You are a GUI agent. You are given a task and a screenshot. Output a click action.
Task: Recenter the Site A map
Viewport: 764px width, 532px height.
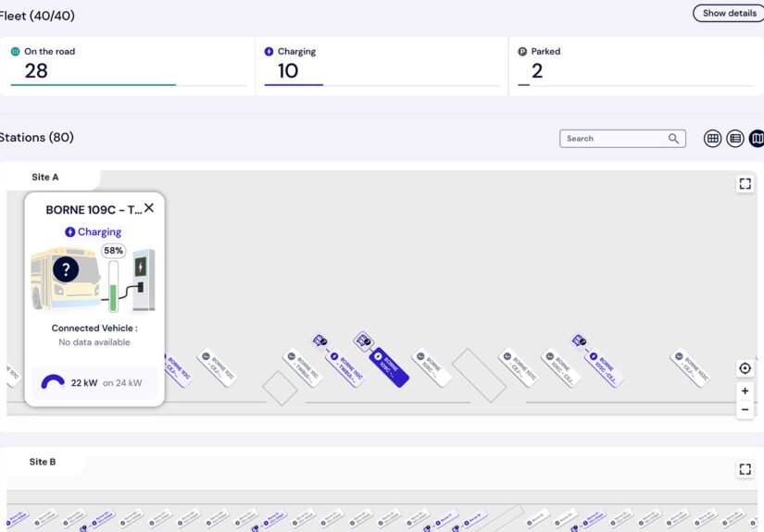tap(745, 368)
